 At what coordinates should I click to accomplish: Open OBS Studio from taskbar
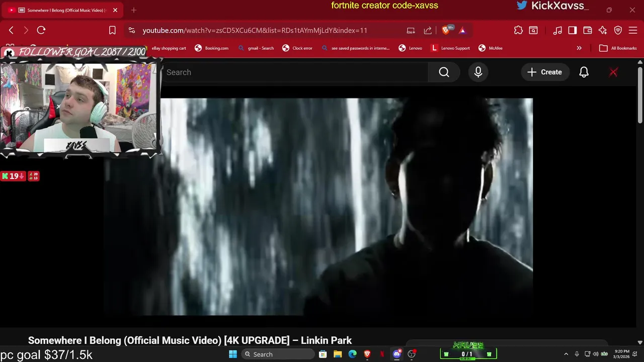(x=412, y=354)
